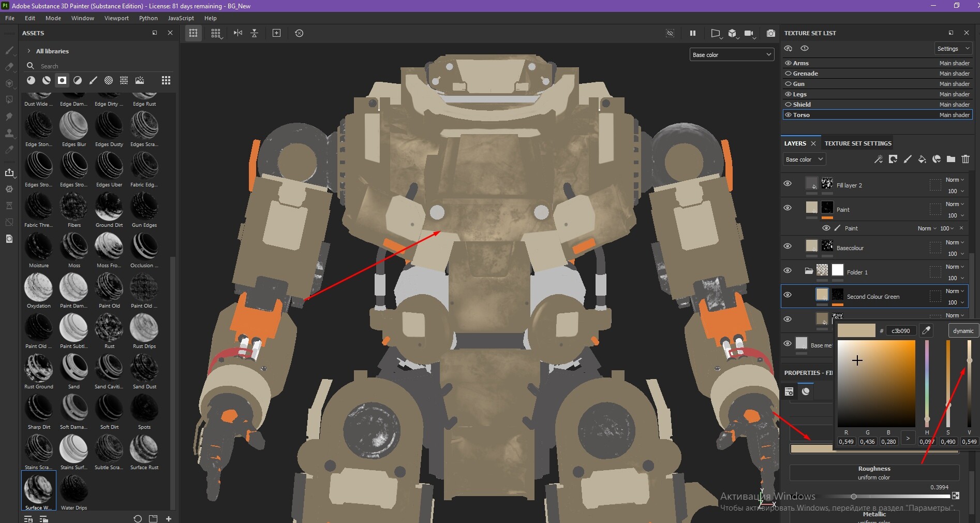The height and width of the screenshot is (523, 980).
Task: Hide the Fill layer 2 layer
Action: pyautogui.click(x=788, y=183)
